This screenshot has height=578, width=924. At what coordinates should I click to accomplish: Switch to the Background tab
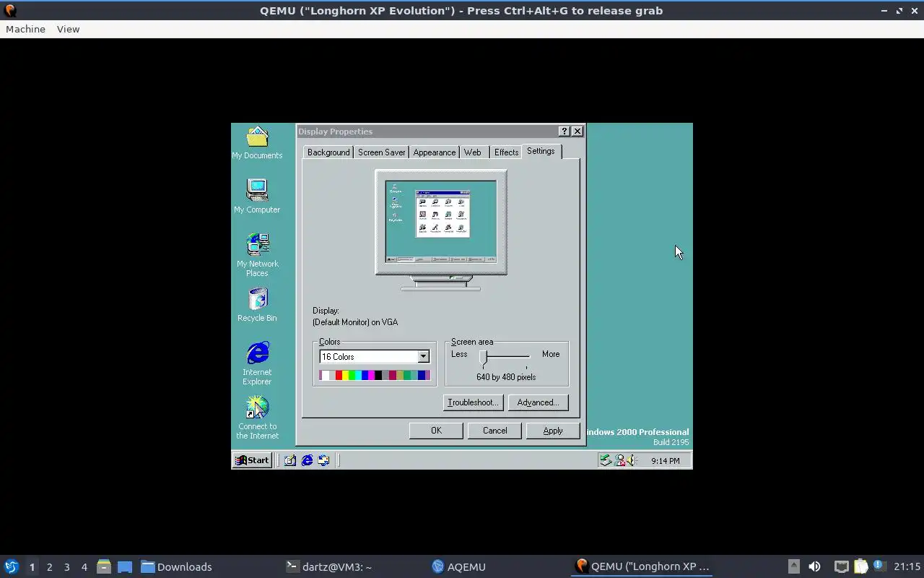click(328, 152)
